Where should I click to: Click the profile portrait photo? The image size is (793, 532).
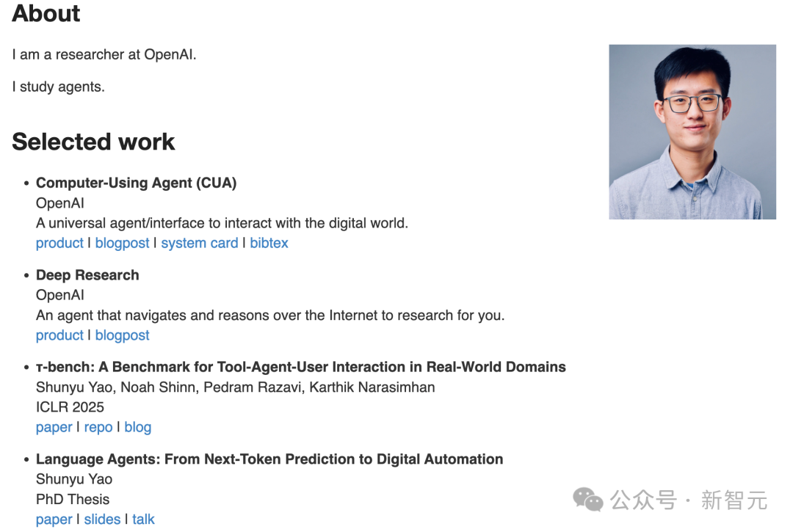click(x=692, y=132)
